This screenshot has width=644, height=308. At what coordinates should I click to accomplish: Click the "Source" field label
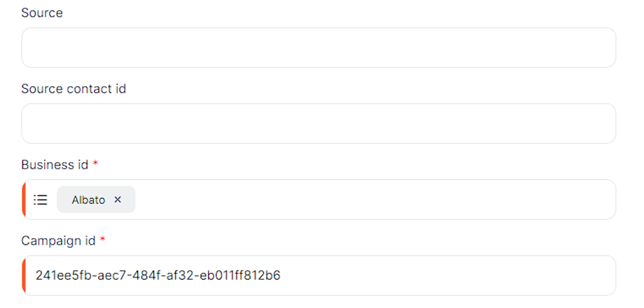coord(42,13)
